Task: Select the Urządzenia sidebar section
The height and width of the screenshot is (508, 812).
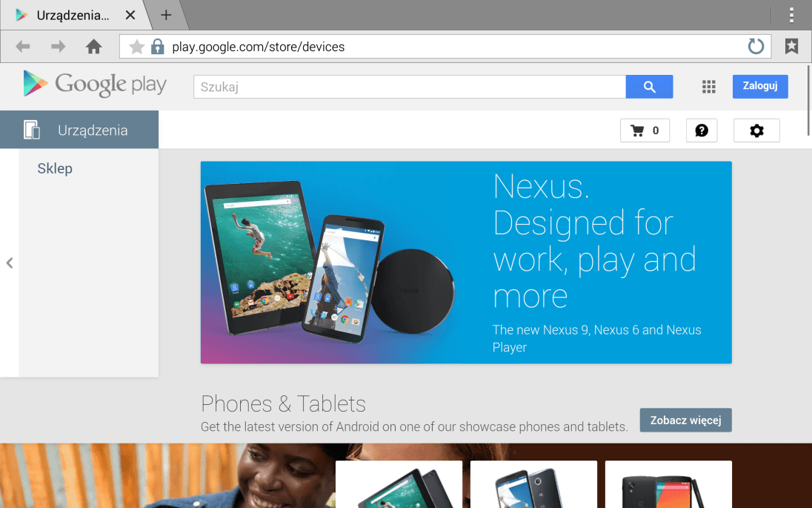Action: click(x=79, y=130)
